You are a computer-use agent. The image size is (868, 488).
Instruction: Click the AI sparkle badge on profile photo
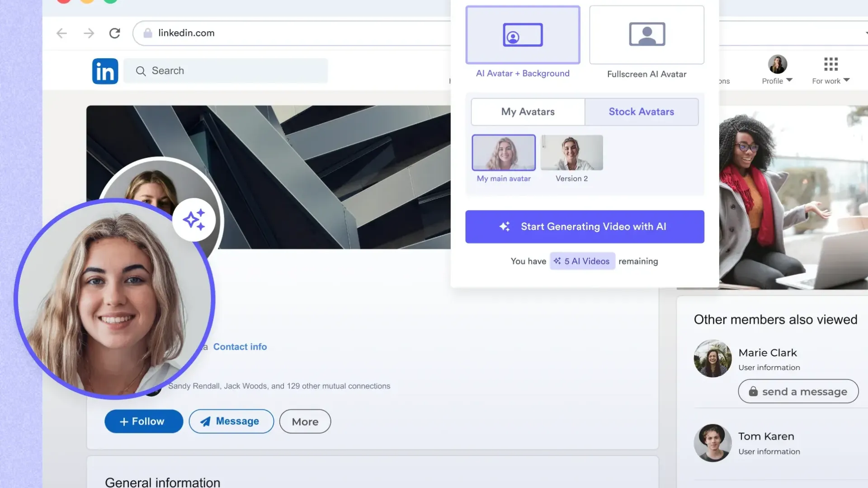coord(194,220)
